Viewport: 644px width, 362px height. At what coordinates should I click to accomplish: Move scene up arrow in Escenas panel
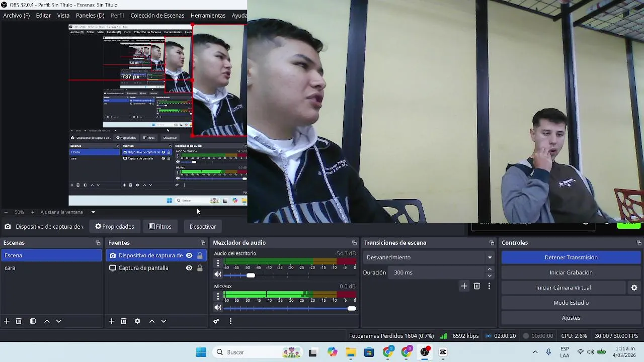point(47,321)
